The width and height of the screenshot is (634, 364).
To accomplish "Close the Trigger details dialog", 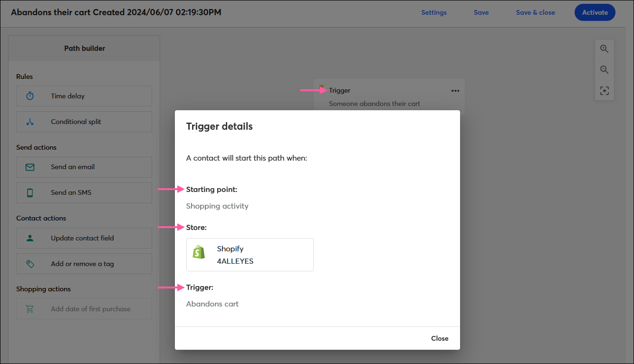I will tap(440, 338).
